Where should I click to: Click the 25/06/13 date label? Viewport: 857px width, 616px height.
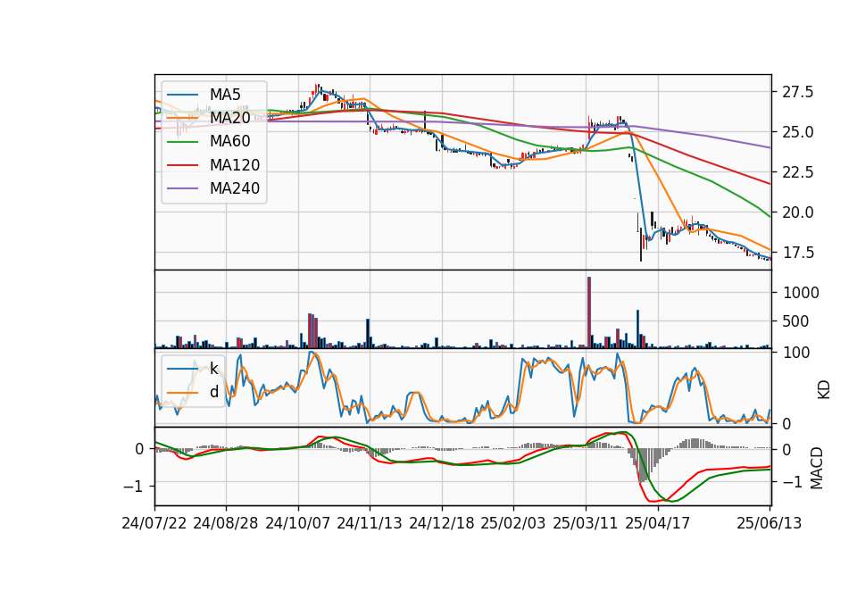pyautogui.click(x=770, y=523)
